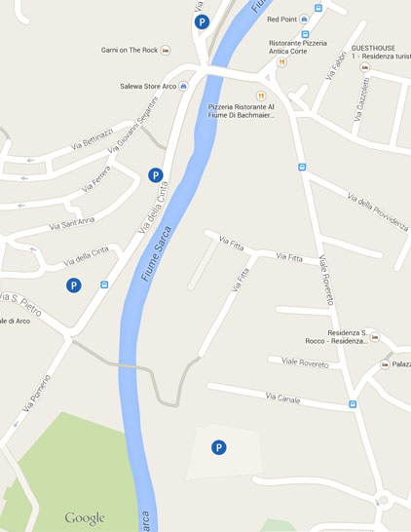Click Ristorante Pizzeria Antica Corte restaurant icon
411x532 pixels.
[x=281, y=62]
